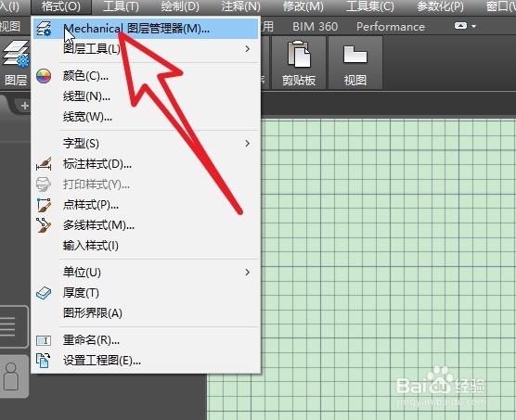Viewport: 516px width, 420px height.
Task: Switch to the Performance ribbon tab
Action: (x=391, y=26)
